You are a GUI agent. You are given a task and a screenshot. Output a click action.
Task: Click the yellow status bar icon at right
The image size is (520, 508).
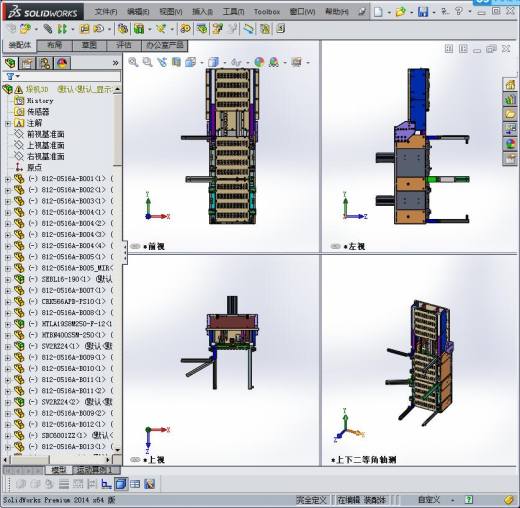pyautogui.click(x=509, y=500)
